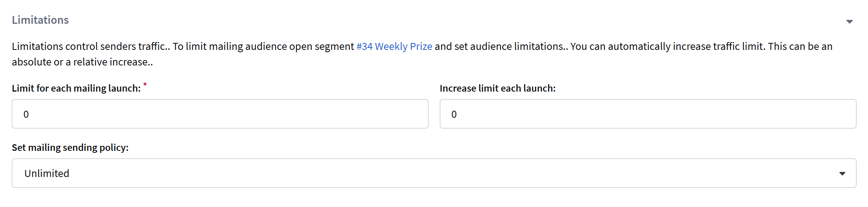Viewport: 868px width, 207px height.
Task: Focus the Limit for each mailing launch field
Action: point(220,114)
